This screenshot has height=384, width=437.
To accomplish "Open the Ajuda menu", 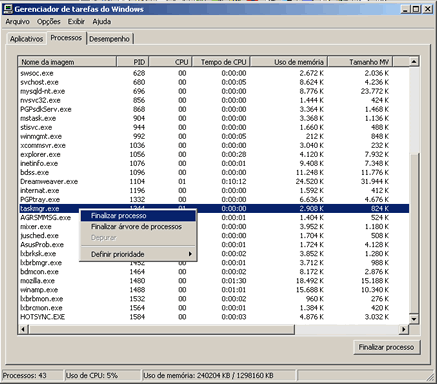I will click(102, 22).
